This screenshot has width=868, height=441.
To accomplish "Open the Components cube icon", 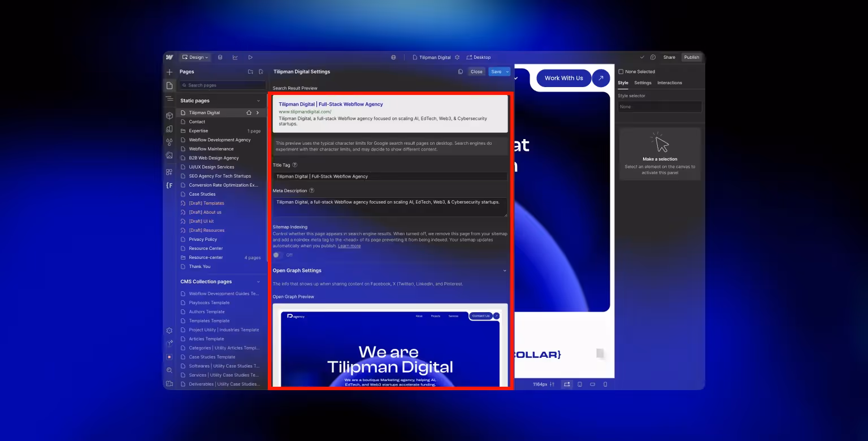I will click(x=169, y=115).
